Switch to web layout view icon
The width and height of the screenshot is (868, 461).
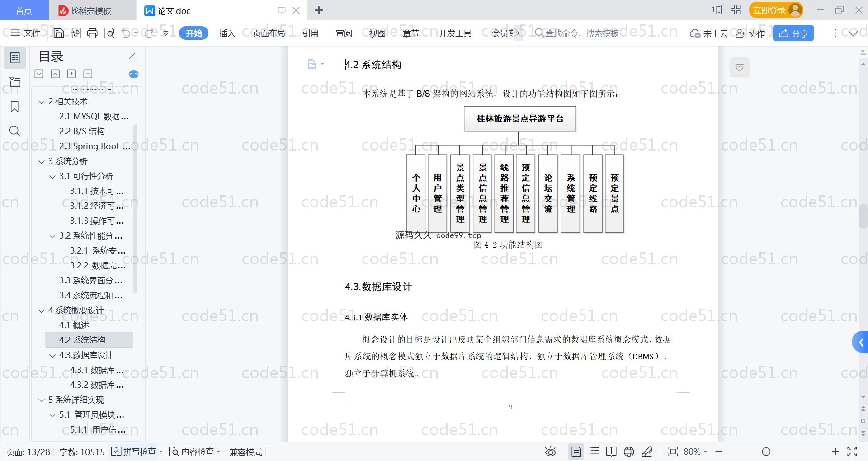(x=629, y=452)
